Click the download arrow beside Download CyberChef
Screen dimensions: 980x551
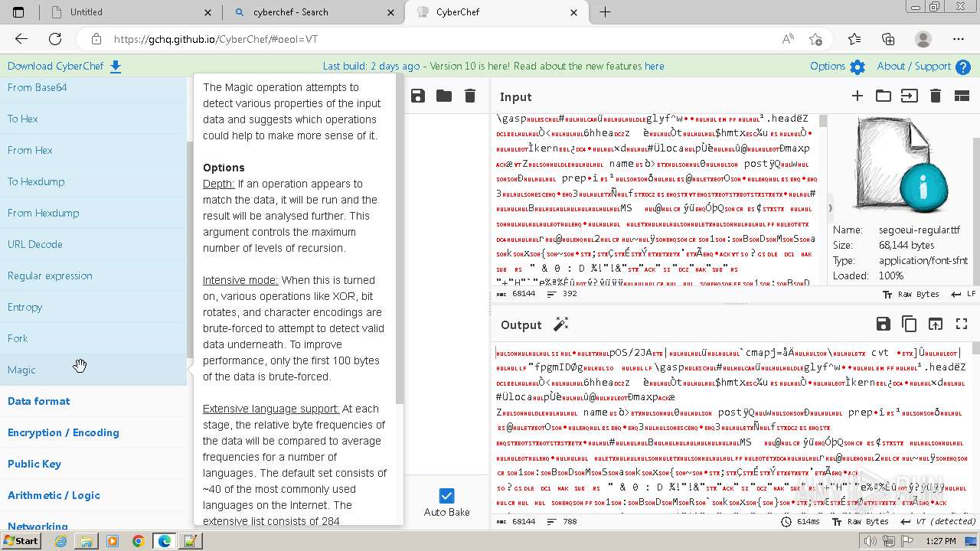click(x=116, y=67)
